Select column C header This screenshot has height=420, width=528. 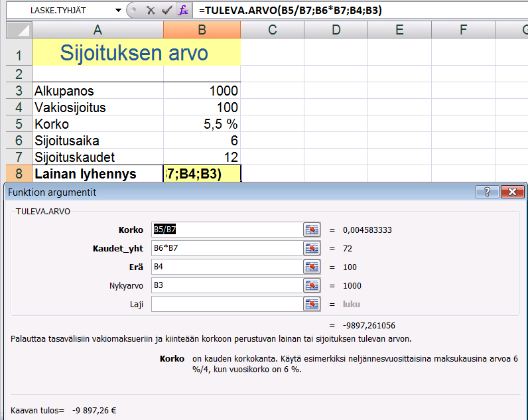(x=273, y=30)
